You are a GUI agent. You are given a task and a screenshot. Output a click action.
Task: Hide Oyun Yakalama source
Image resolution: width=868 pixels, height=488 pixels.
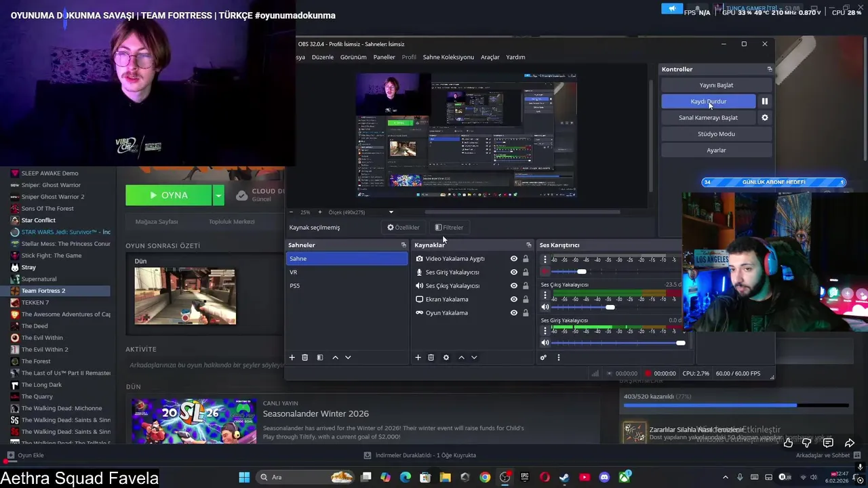tap(514, 312)
